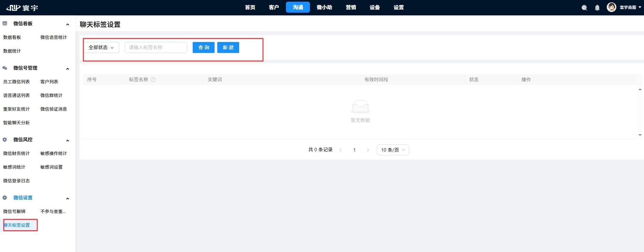Click the empty-data inbox illustration
Viewport: 644px width, 252px height.
[x=360, y=107]
